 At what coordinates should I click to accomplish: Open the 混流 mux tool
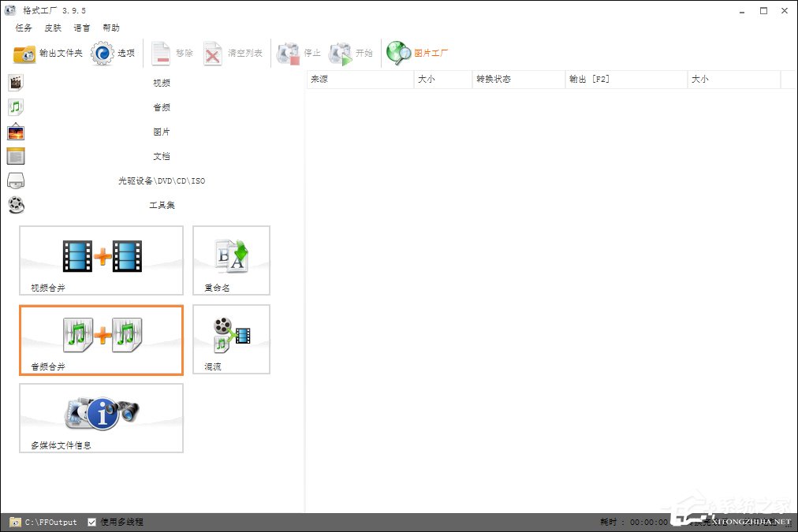[x=231, y=340]
